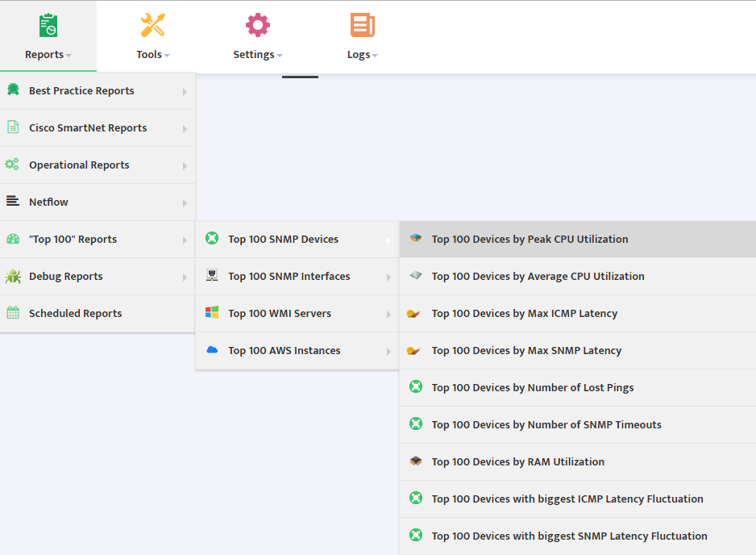
Task: Expand the Best Practice Reports submenu arrow
Action: tap(185, 92)
